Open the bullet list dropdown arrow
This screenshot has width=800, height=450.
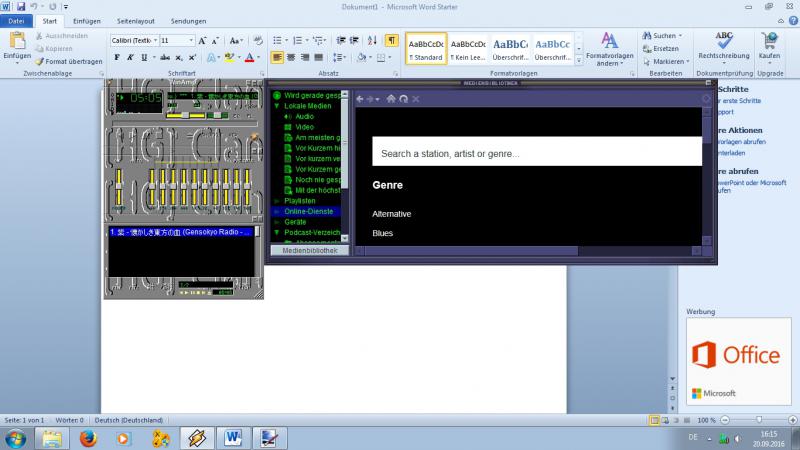(x=286, y=40)
